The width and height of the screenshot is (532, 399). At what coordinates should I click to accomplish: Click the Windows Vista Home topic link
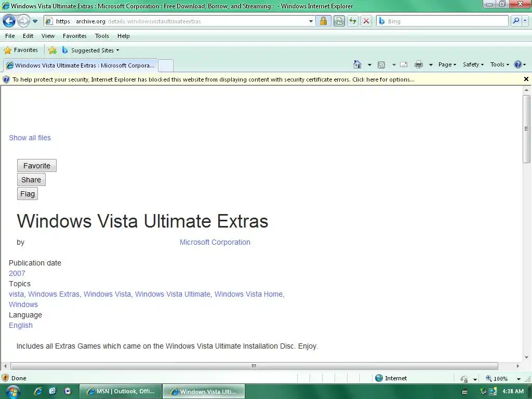[x=248, y=294]
